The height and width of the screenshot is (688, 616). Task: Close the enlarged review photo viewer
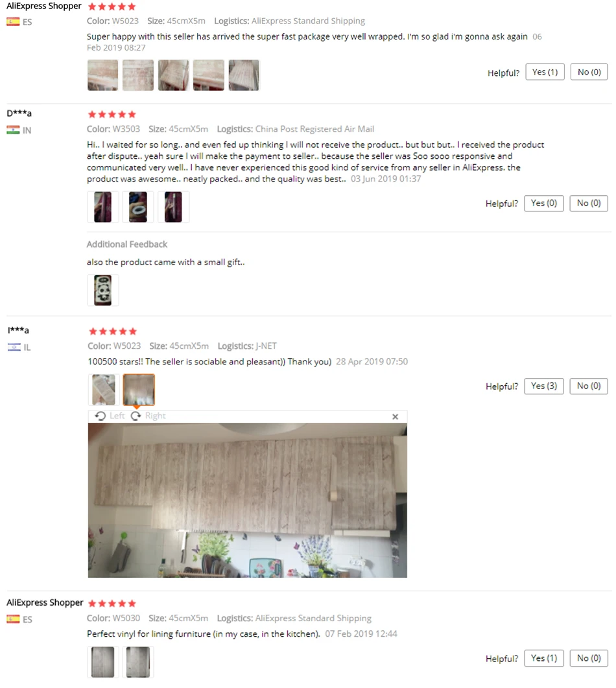[x=395, y=416]
